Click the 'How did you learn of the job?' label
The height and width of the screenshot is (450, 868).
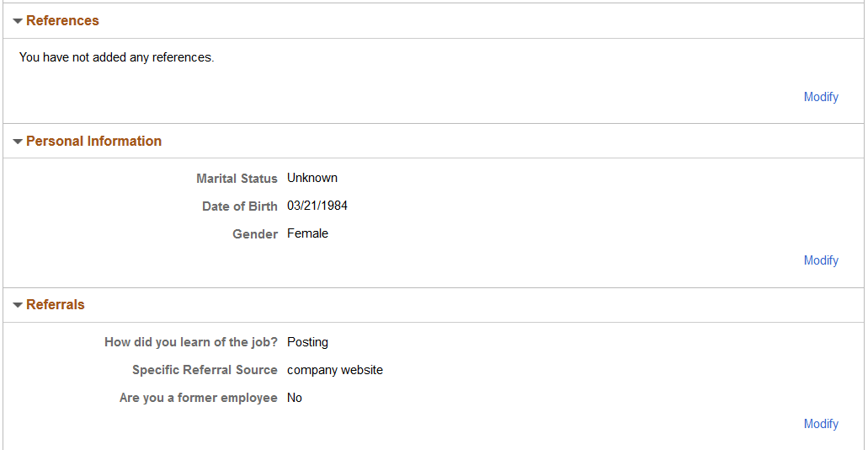[191, 342]
